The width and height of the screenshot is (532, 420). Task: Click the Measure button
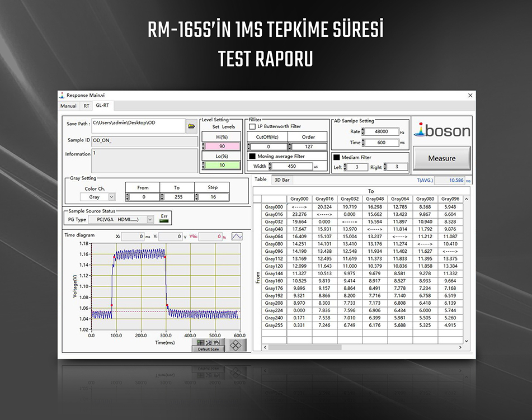[442, 158]
